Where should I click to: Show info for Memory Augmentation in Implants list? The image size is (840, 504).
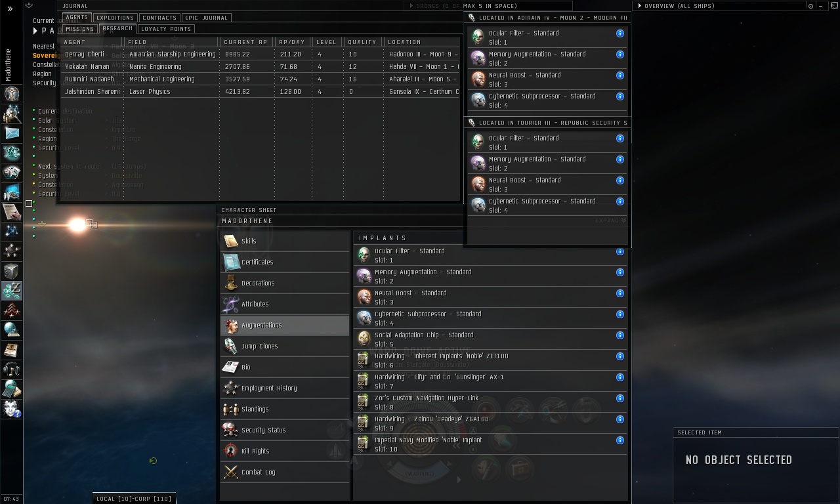click(619, 272)
